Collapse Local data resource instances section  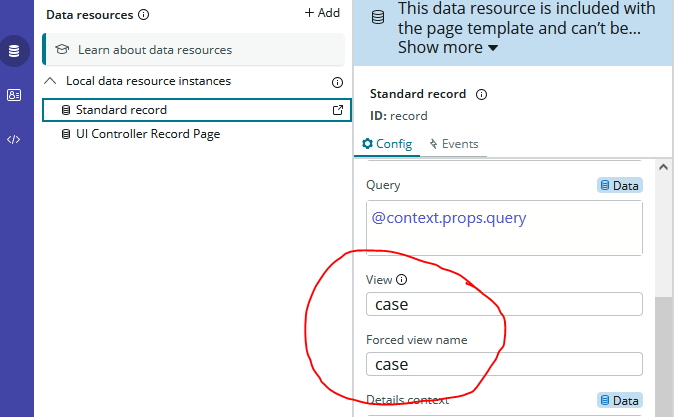(x=51, y=81)
